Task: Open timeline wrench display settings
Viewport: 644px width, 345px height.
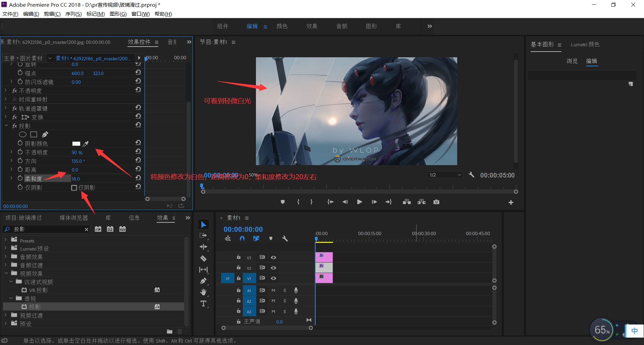Action: (285, 239)
